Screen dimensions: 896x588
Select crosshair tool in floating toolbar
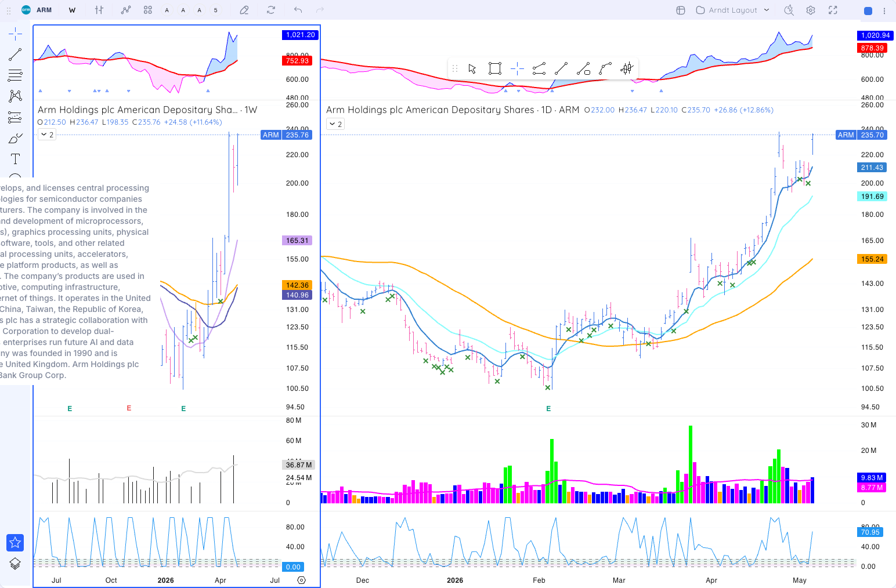point(517,69)
